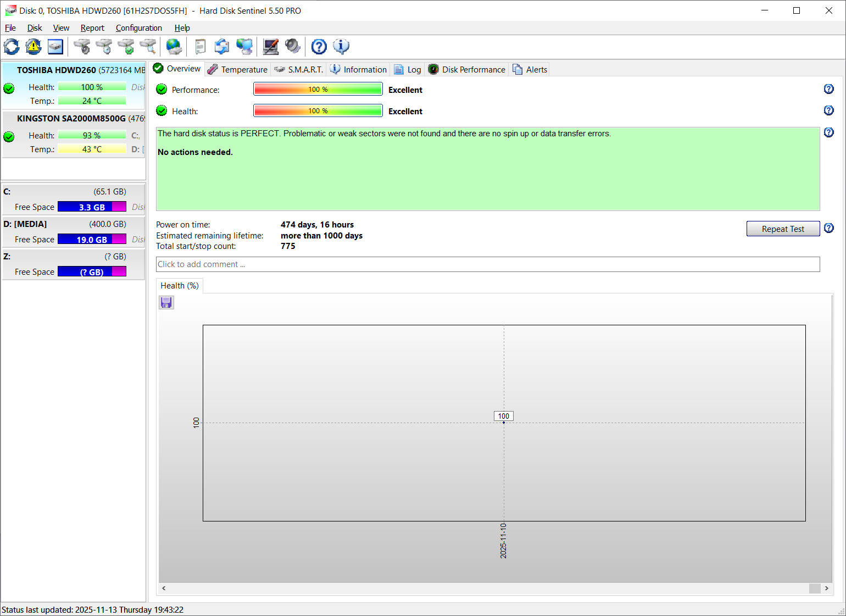The height and width of the screenshot is (616, 846).
Task: Click the green check icon next to Performance
Action: [x=162, y=89]
